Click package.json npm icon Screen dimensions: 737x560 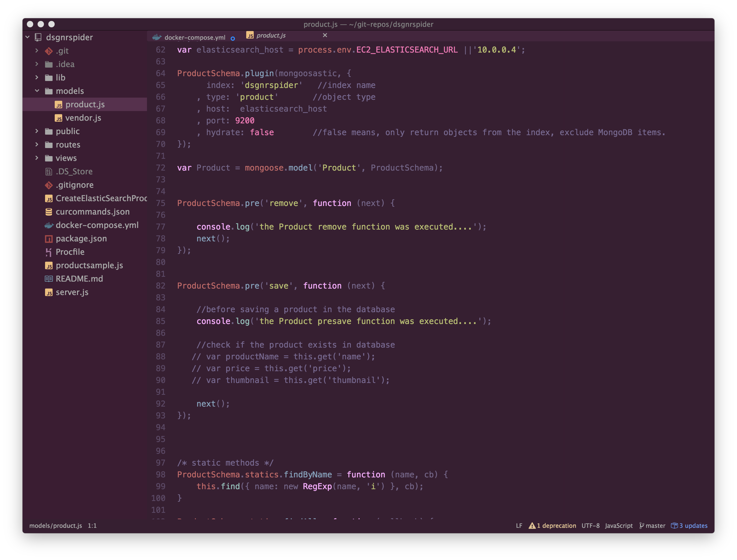click(x=49, y=239)
